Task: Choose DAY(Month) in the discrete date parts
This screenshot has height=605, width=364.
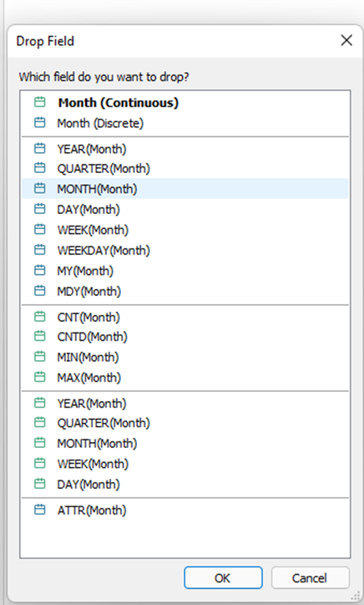Action: tap(185, 209)
